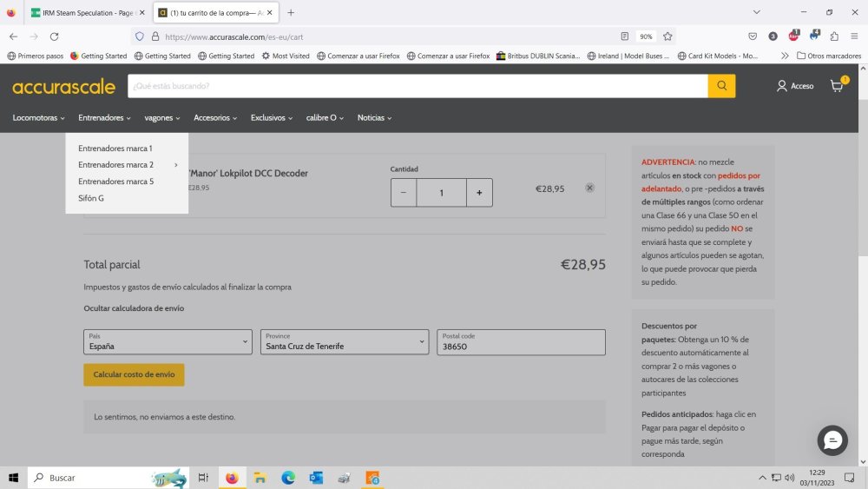Viewport: 868px width, 489px height.
Task: Open the País country dropdown
Action: (168, 342)
